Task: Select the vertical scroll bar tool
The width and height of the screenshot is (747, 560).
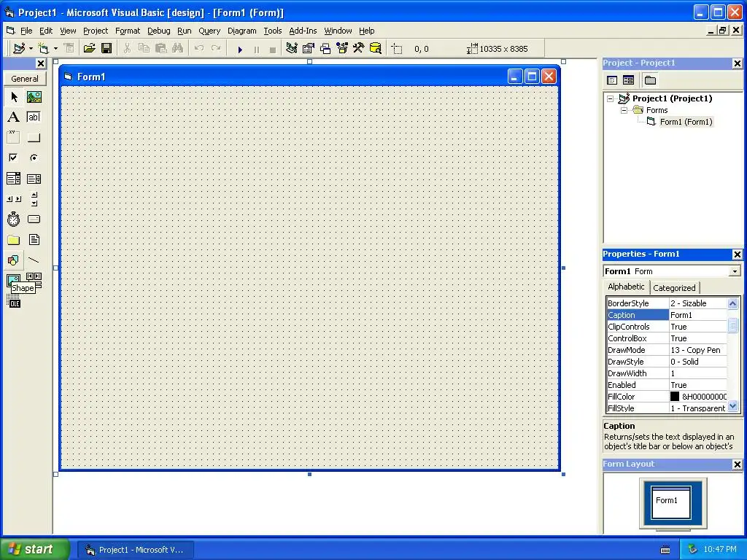Action: 34,199
